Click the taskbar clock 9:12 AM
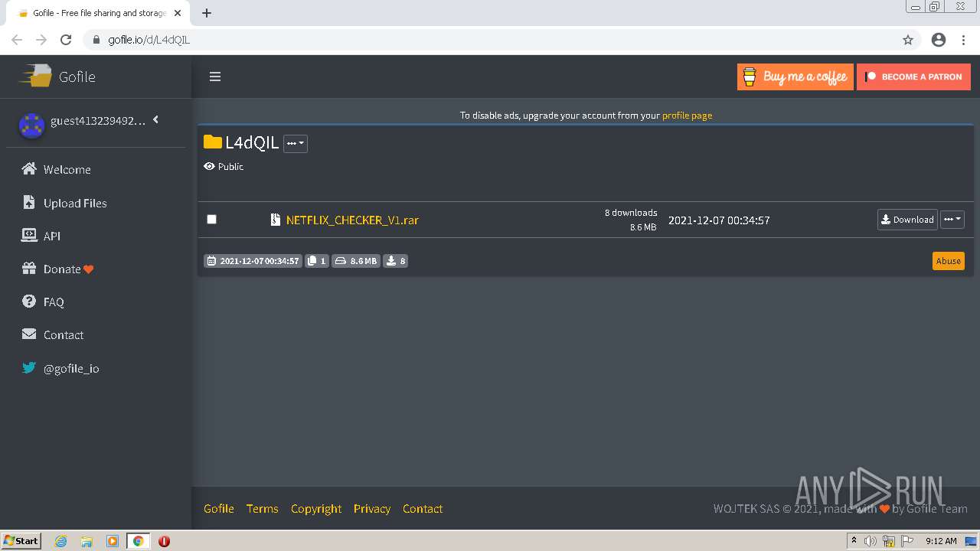The height and width of the screenshot is (551, 980). click(941, 541)
